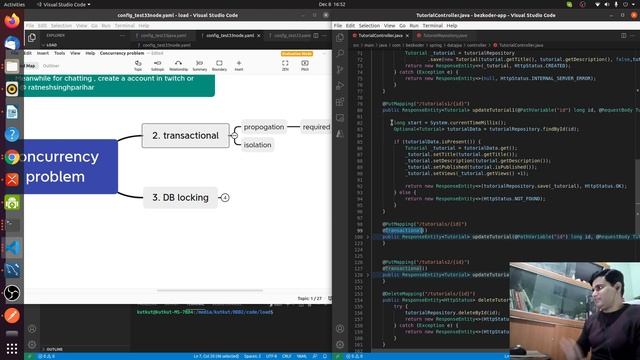
Task: Click Activities in the top bar
Action: click(x=14, y=4)
